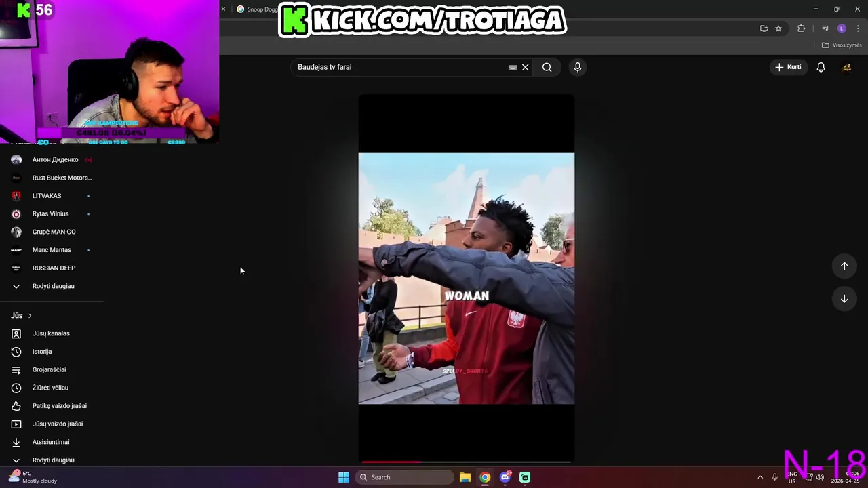The height and width of the screenshot is (488, 868).
Task: Go to next Short with down arrow
Action: tap(844, 299)
